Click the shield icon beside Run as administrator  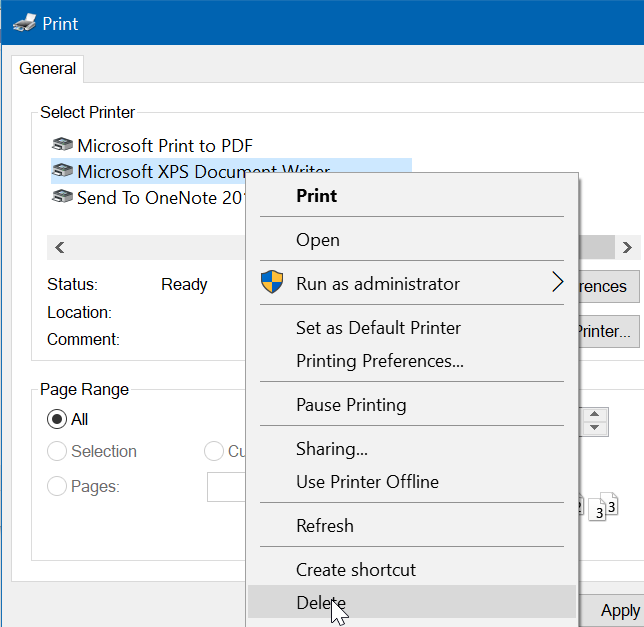[x=272, y=283]
